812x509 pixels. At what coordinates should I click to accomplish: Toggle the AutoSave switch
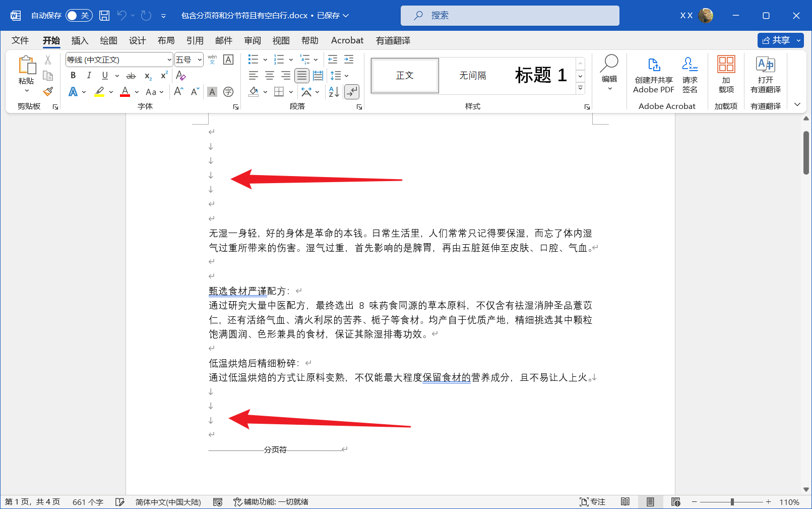click(x=78, y=16)
